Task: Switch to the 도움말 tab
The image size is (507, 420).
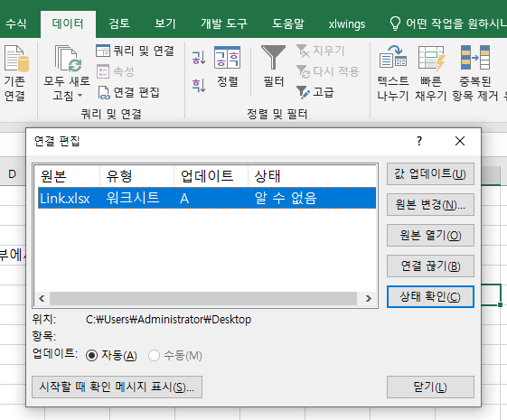Action: coord(287,23)
